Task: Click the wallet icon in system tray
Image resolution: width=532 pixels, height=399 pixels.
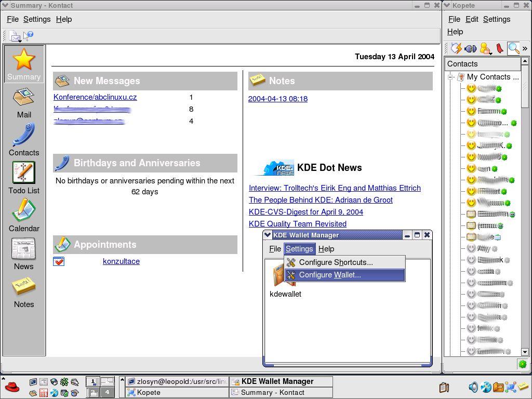Action: click(498, 387)
